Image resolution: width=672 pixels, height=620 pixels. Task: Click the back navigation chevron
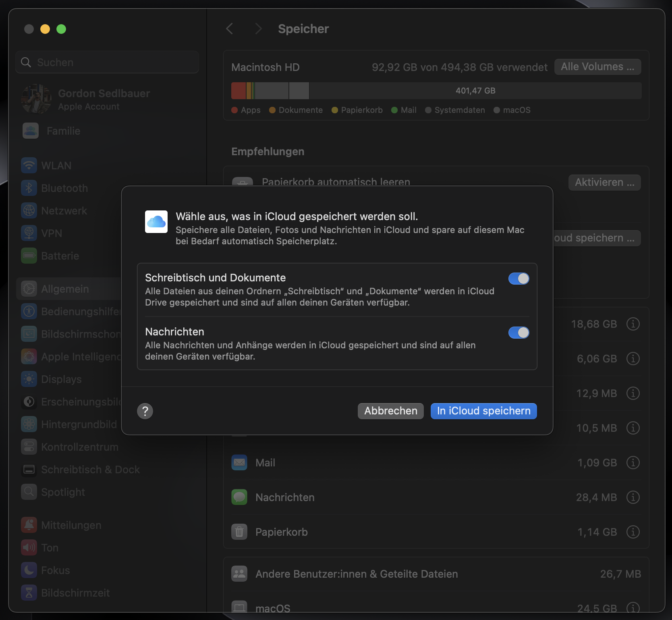(x=229, y=29)
